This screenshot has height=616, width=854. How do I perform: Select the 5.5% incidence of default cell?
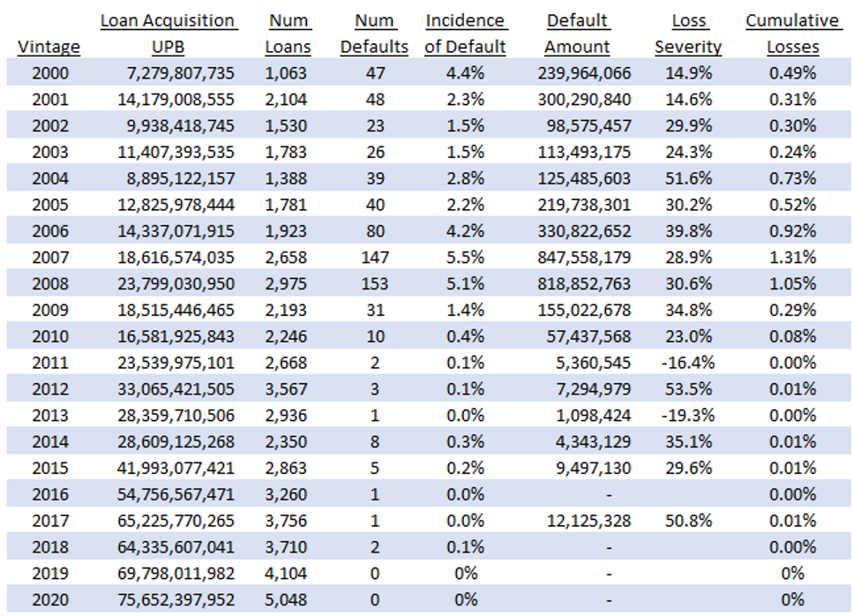click(x=465, y=258)
